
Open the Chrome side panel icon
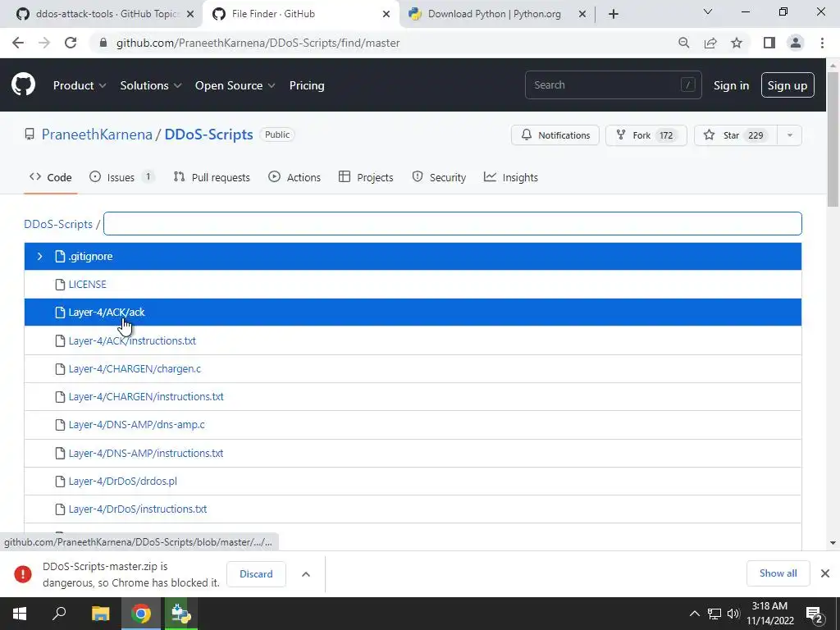(769, 43)
